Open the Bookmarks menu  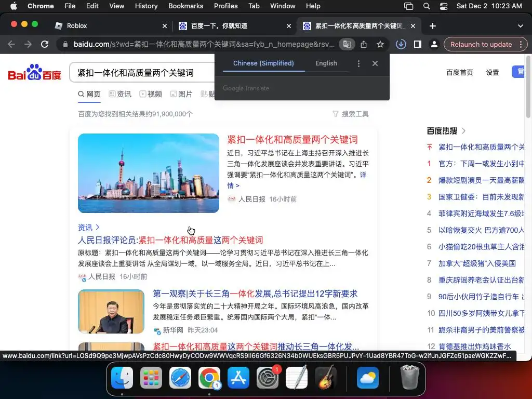click(x=185, y=6)
